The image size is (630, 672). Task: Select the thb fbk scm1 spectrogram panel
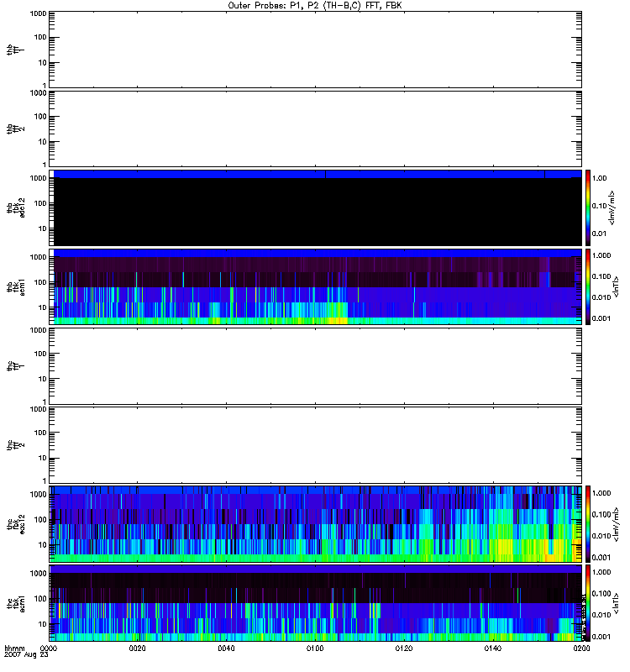click(x=315, y=286)
